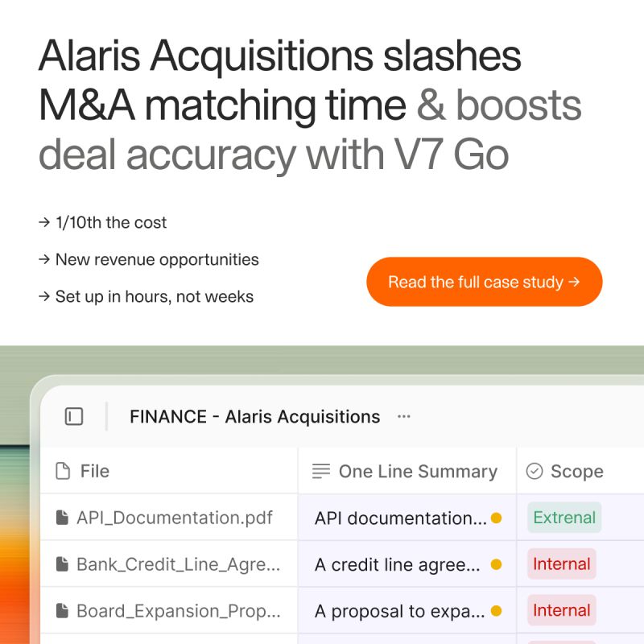This screenshot has height=644, width=644.
Task: Click the File column header
Action: (x=169, y=471)
